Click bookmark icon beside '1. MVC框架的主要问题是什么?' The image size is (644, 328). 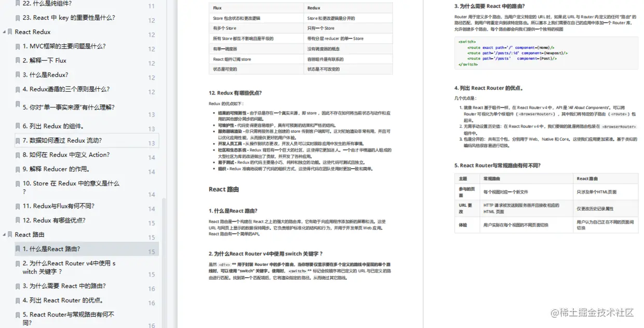pyautogui.click(x=18, y=46)
